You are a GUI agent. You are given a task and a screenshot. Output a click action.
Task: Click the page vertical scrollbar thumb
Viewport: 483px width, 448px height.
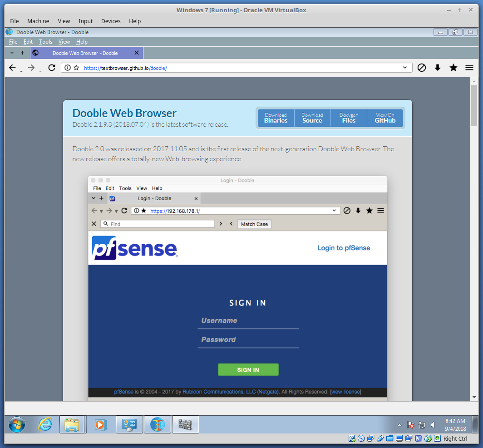click(x=474, y=105)
